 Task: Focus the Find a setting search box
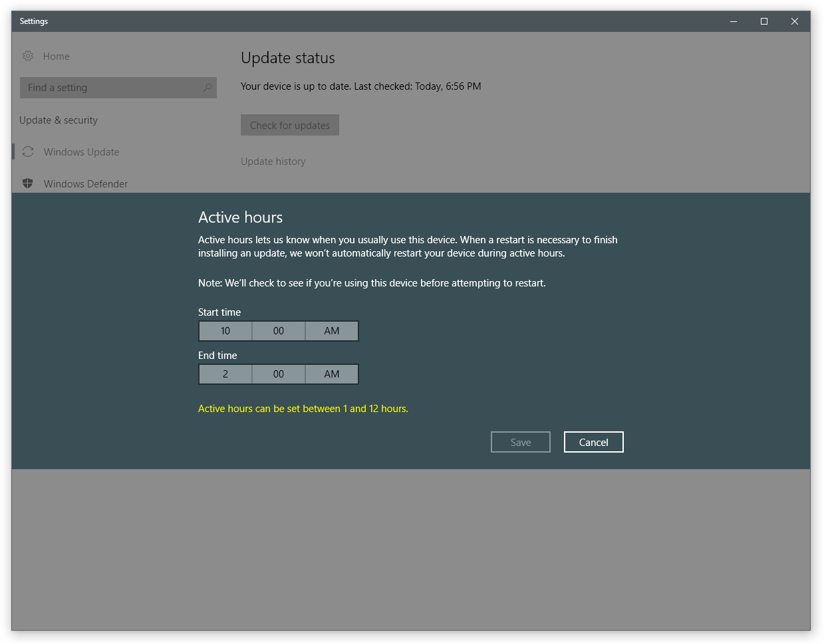110,88
